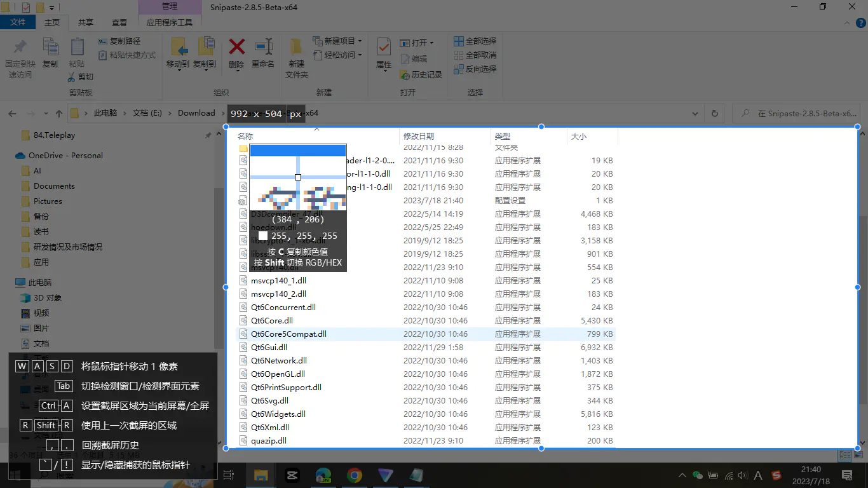
Task: Click the Pin to Quick access icon
Action: [x=20, y=46]
